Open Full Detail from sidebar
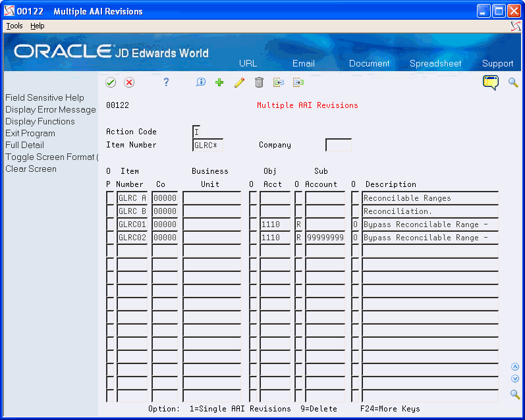Viewport: 525px width, 420px height. coord(24,145)
